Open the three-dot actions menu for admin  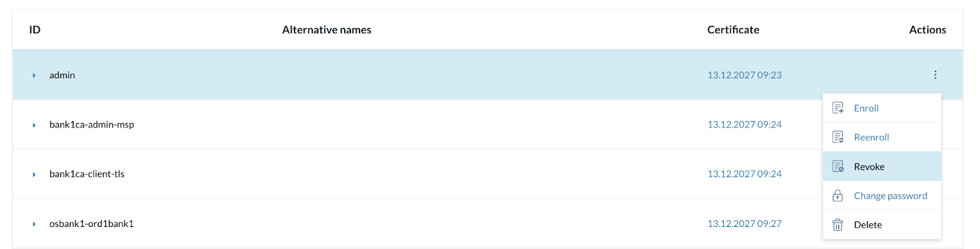(x=935, y=75)
